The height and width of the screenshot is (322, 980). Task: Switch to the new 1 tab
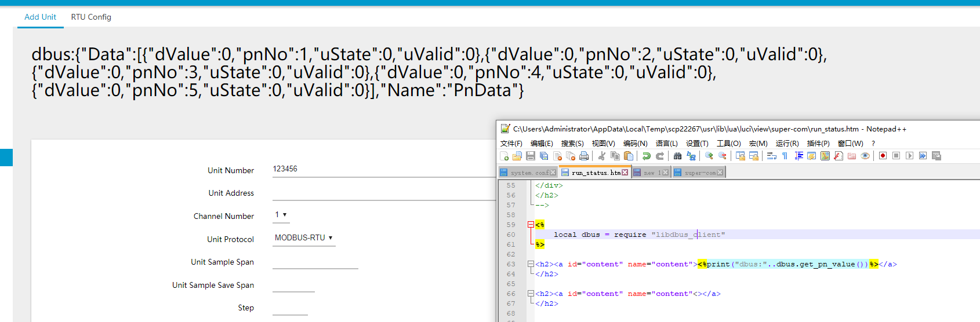650,173
